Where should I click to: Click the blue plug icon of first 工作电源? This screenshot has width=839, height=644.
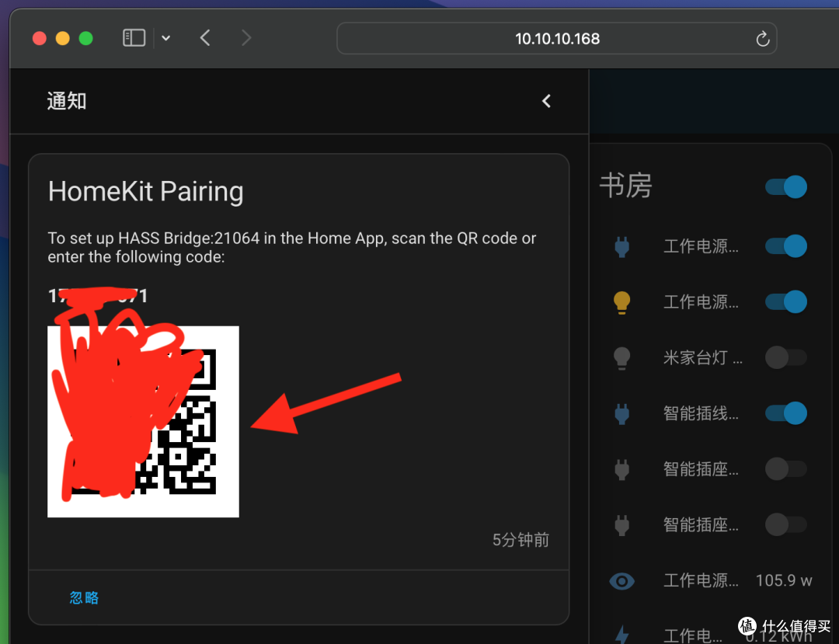(x=621, y=246)
